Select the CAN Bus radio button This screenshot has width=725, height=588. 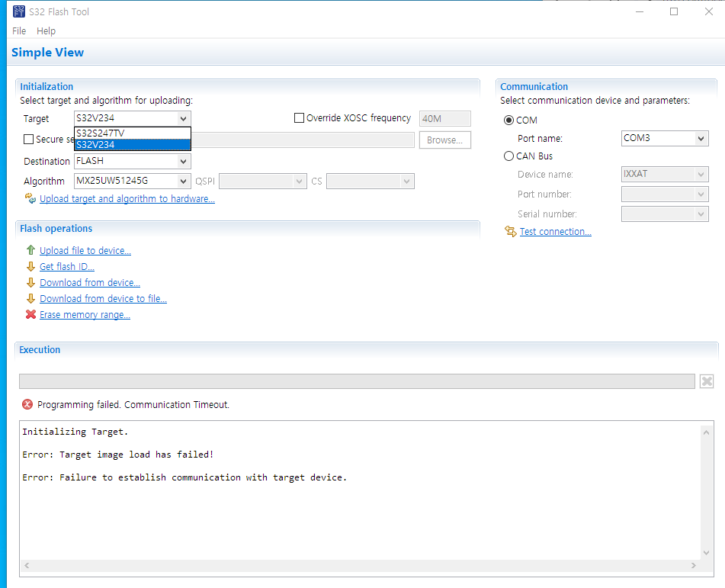pyautogui.click(x=508, y=156)
